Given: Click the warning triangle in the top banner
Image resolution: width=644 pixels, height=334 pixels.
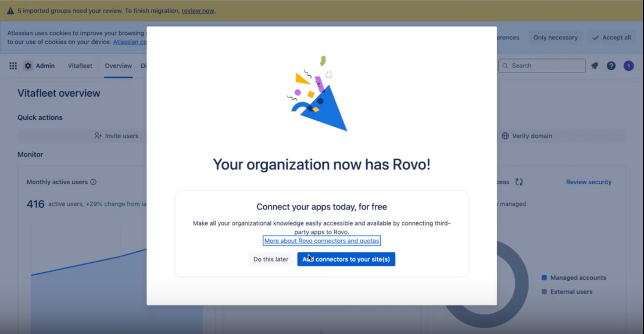Looking at the screenshot, I should click(x=10, y=11).
